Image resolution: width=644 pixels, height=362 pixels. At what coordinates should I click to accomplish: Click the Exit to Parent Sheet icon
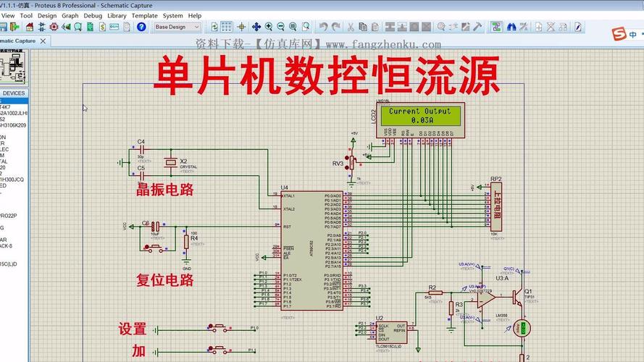[563, 27]
